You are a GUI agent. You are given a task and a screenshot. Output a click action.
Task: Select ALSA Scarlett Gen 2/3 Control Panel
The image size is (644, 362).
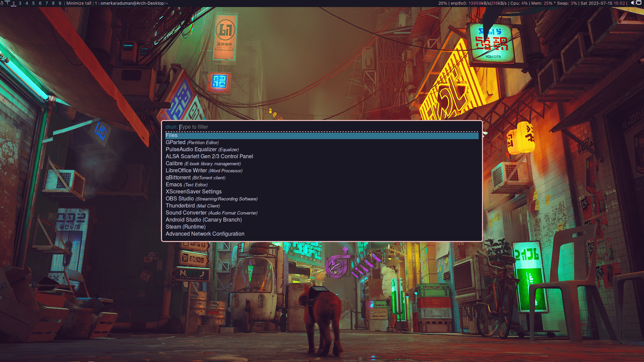click(209, 157)
